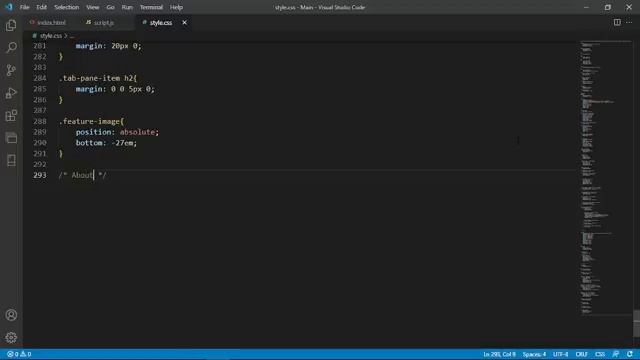
Task: Show errors and warnings in status bar
Action: tap(19, 354)
